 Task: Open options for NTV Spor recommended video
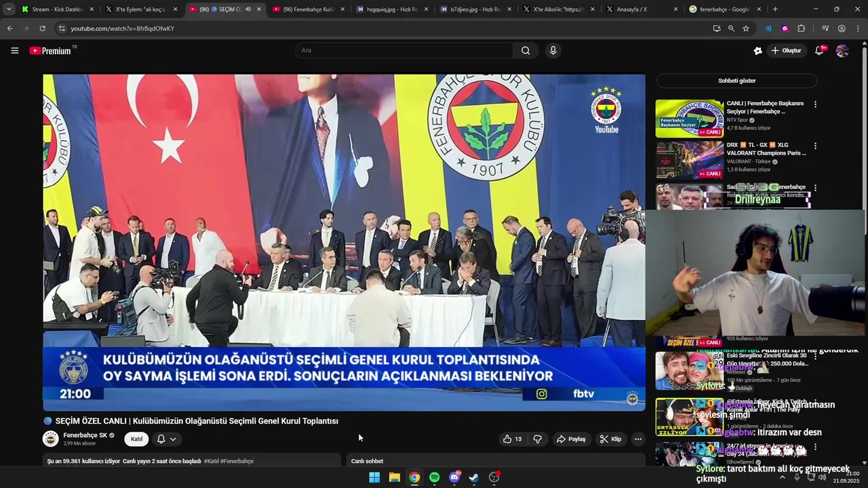(815, 104)
